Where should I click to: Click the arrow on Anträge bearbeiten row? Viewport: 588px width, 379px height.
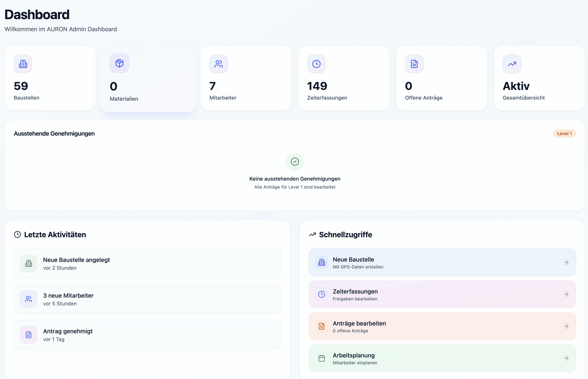[566, 326]
